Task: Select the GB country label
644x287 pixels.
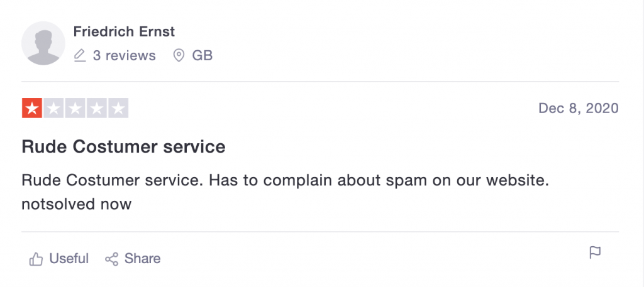Action: pyautogui.click(x=202, y=56)
